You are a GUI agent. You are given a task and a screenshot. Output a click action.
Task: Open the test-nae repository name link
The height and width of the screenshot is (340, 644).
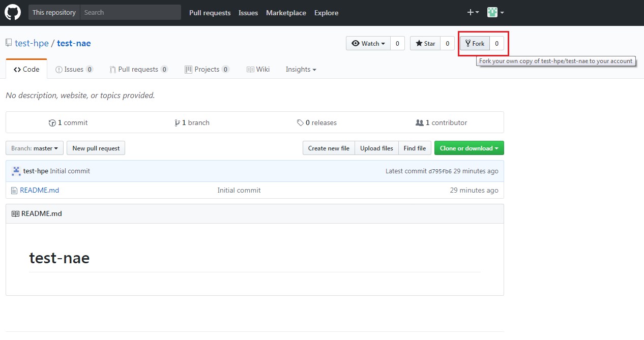pos(74,43)
